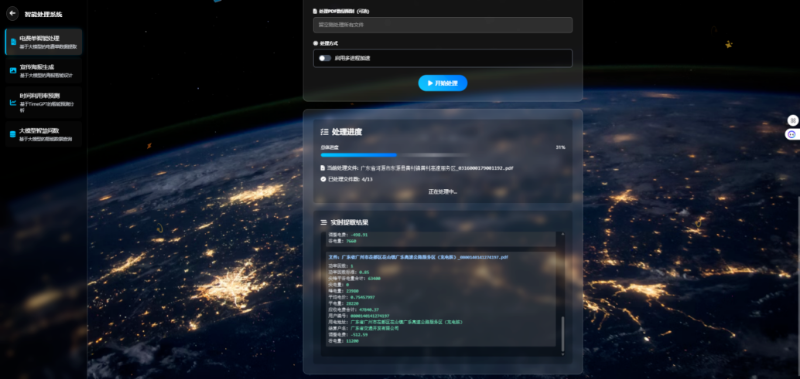Click the check-circle icon beside 已处理文件数
The image size is (800, 379).
(323, 179)
